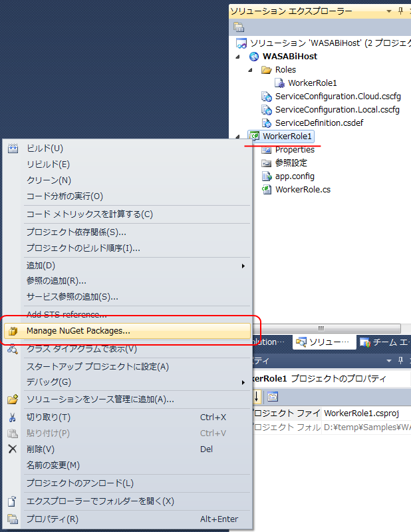This screenshot has width=411, height=532.
Task: Collapse the WASABiHost project node
Action: point(238,57)
